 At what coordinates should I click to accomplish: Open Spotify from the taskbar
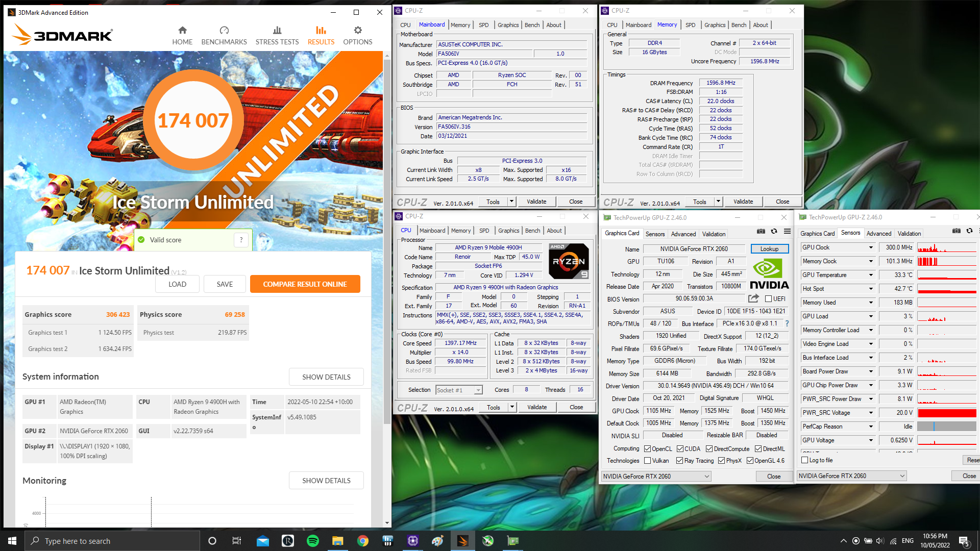(313, 541)
